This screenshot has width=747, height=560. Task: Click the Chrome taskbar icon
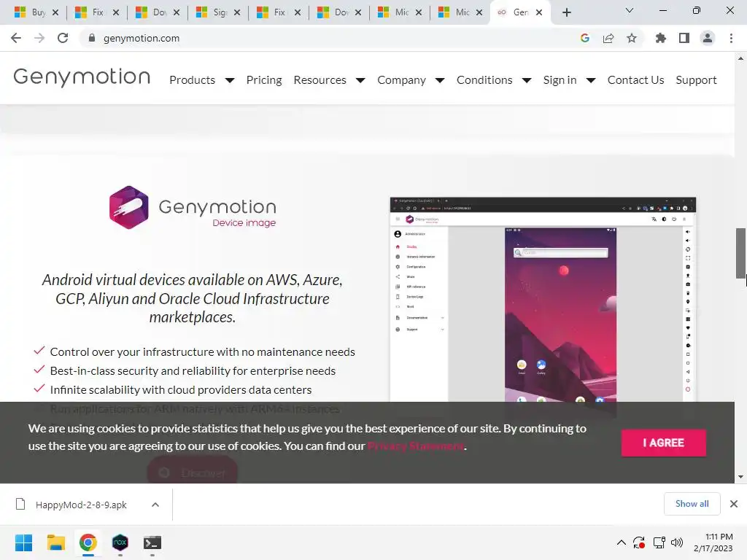(88, 542)
